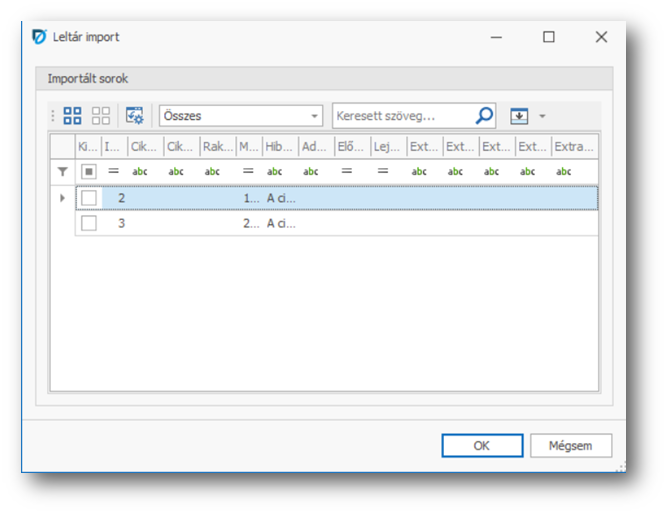Click the Leltár import shield logo icon

pos(39,37)
